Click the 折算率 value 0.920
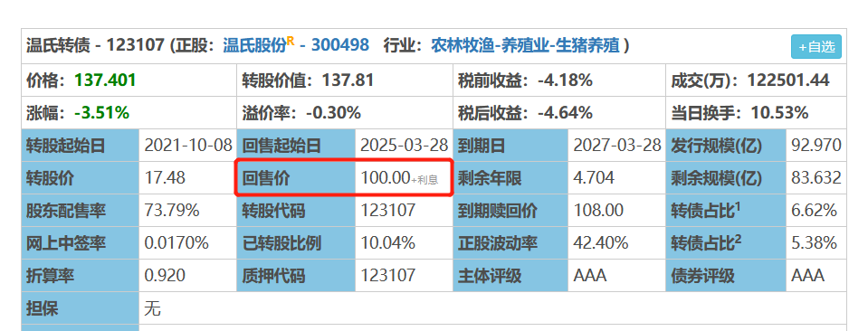Image resolution: width=868 pixels, height=331 pixels. (x=165, y=276)
